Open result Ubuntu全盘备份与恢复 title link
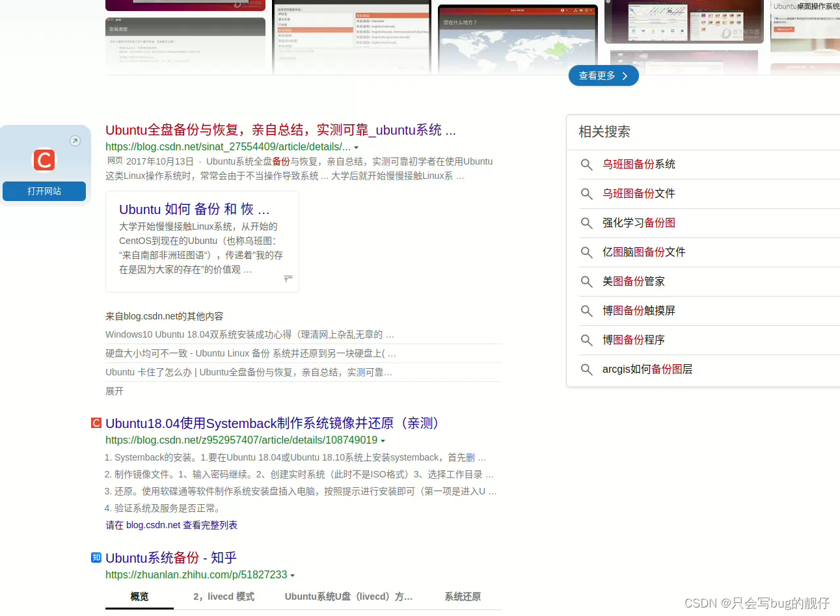The height and width of the screenshot is (616, 840). tap(280, 129)
